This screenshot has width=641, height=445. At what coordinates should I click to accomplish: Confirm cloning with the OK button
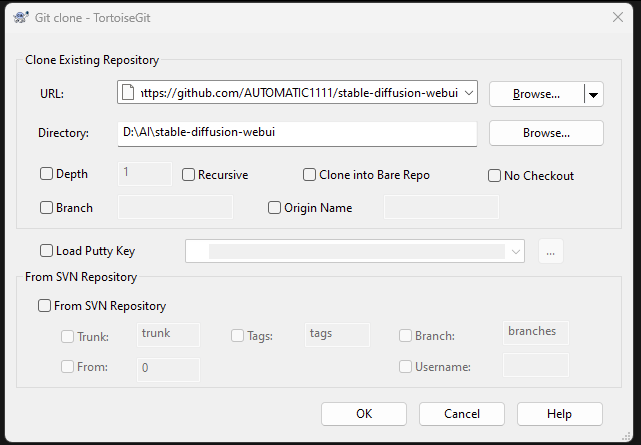[364, 414]
